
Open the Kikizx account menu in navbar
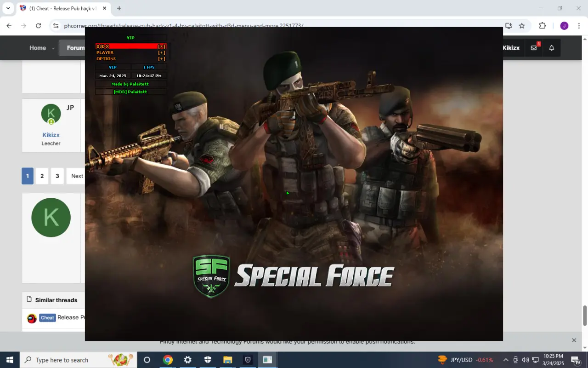click(511, 48)
